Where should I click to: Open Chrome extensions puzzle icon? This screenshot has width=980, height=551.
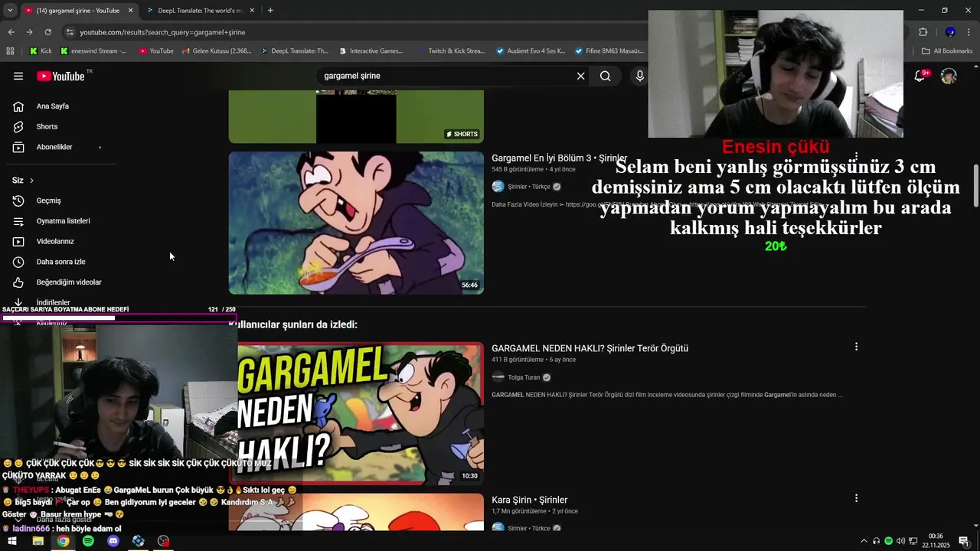[923, 32]
